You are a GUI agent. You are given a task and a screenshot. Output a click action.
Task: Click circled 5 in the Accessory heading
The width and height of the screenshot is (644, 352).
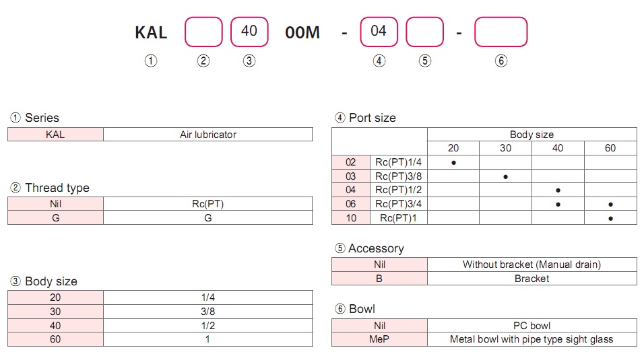click(x=340, y=248)
